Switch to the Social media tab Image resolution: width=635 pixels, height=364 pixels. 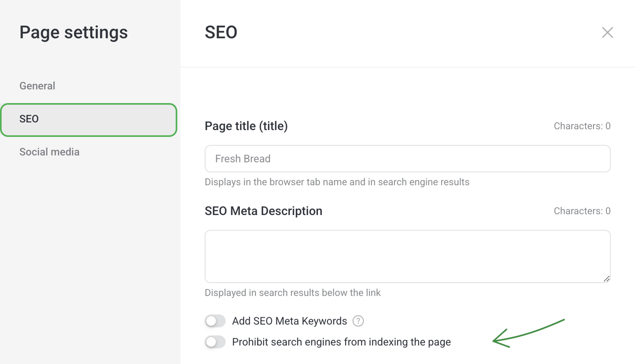point(49,152)
